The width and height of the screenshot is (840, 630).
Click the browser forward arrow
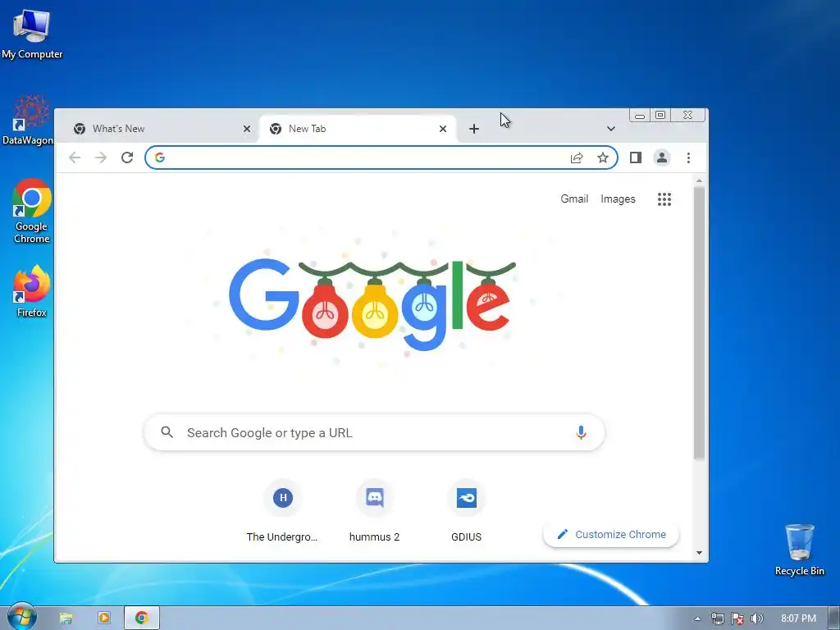click(x=101, y=157)
